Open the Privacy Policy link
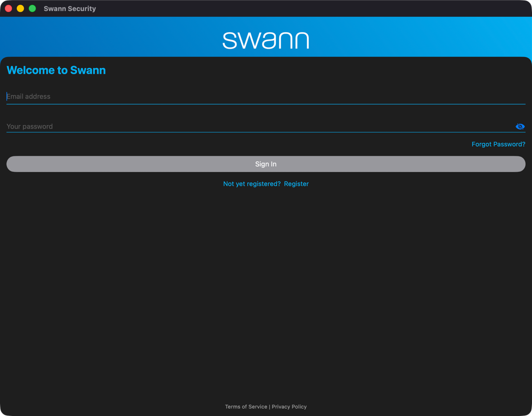The width and height of the screenshot is (532, 416). pyautogui.click(x=289, y=407)
